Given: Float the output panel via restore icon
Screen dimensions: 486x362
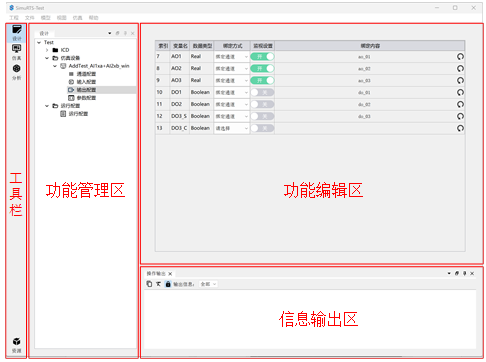Looking at the screenshot, I should pos(457,273).
